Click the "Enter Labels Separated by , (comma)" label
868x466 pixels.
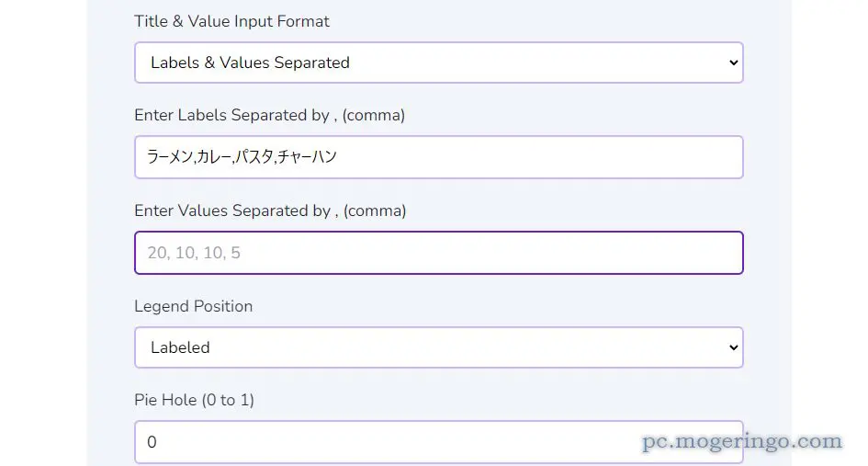tap(270, 115)
